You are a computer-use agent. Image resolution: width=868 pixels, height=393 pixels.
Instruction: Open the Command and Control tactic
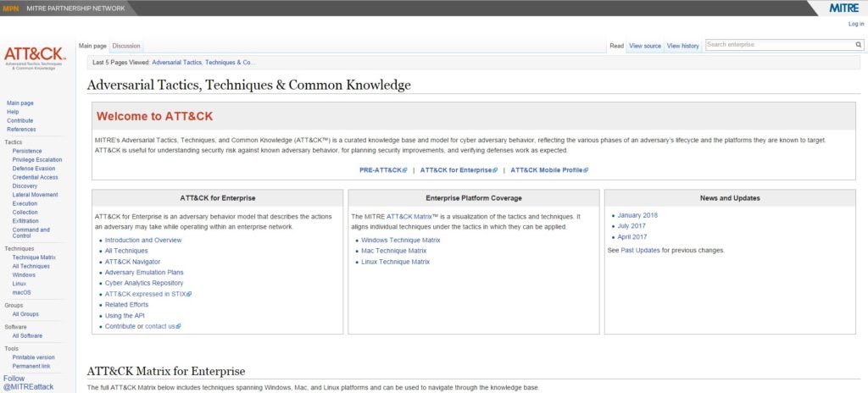(x=31, y=232)
